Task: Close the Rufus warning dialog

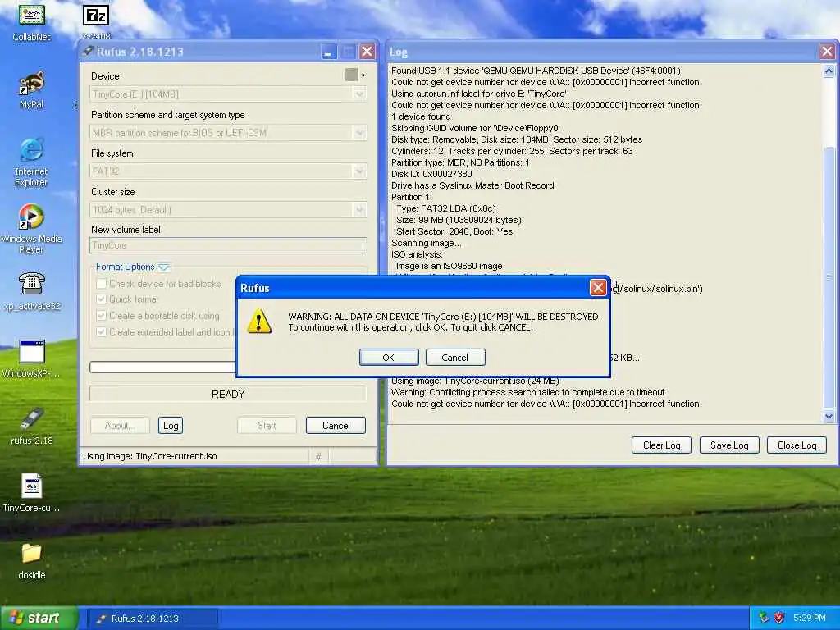Action: (x=598, y=288)
